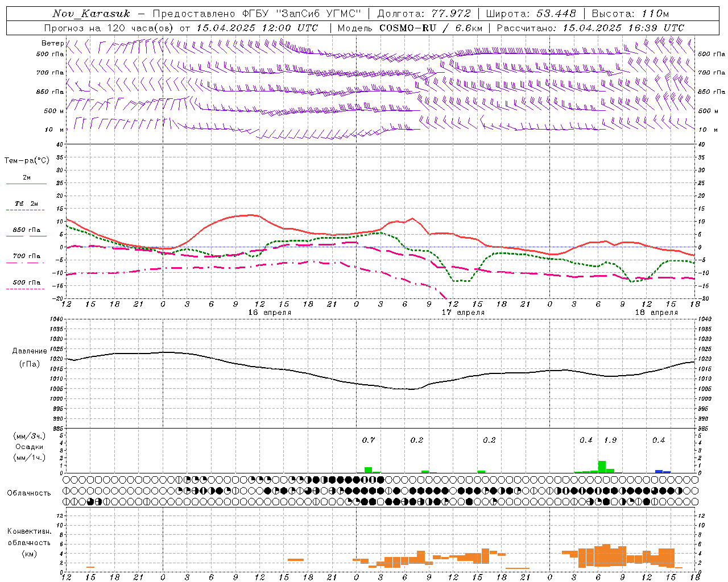The image size is (728, 582).
Task: Select forecast start '15.04.2025 12:00 UTC'
Action: coord(257,28)
